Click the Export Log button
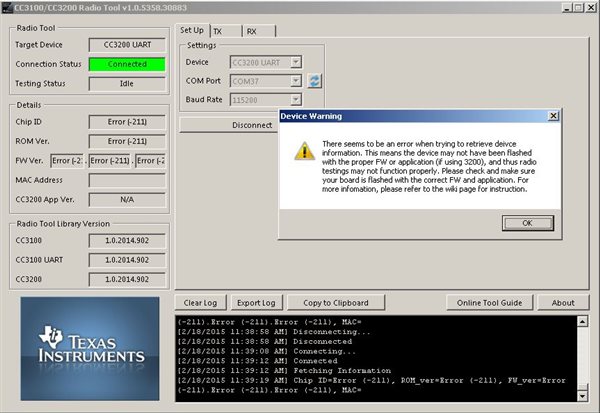Viewport: 600px width, 413px height. tap(256, 303)
